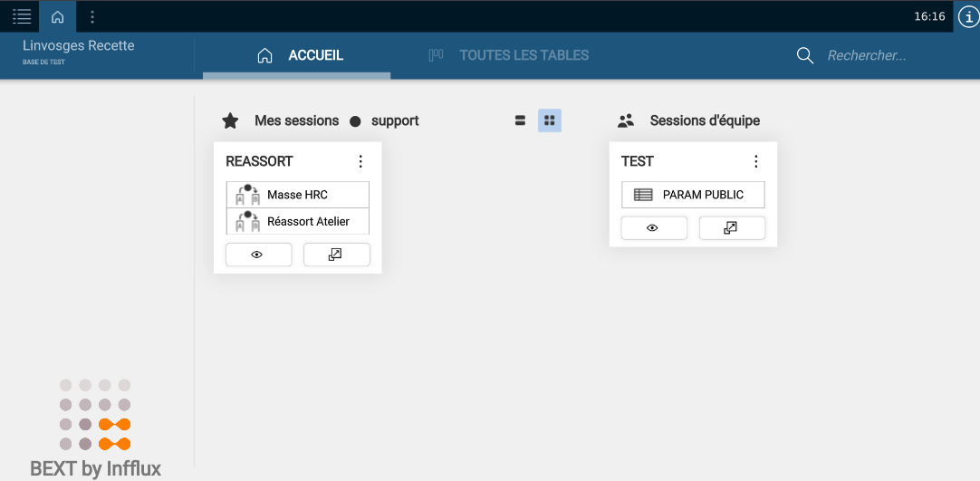980x481 pixels.
Task: Switch to list view layout icon
Action: click(520, 120)
